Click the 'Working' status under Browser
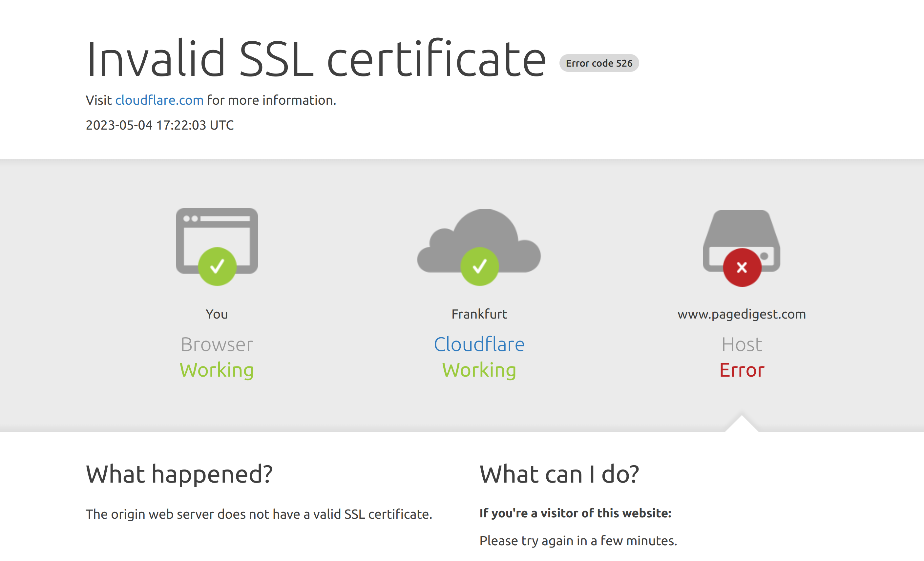Viewport: 924px width, 561px height. (x=217, y=370)
